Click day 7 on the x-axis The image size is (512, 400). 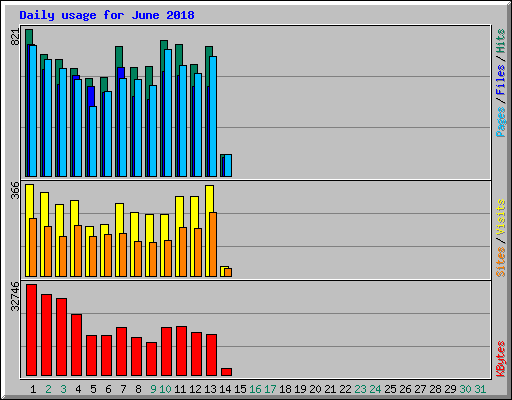tap(123, 389)
